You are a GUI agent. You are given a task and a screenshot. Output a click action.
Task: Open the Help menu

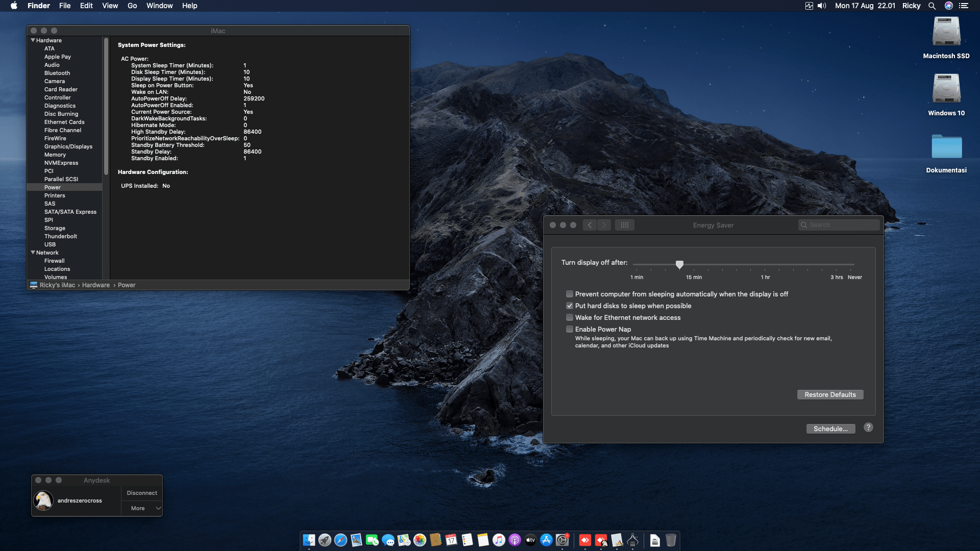189,6
